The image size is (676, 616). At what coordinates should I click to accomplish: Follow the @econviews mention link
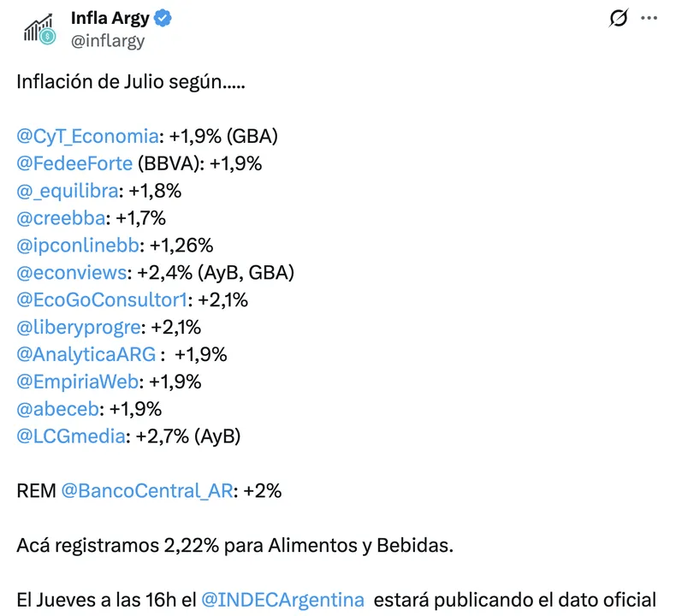click(x=72, y=273)
